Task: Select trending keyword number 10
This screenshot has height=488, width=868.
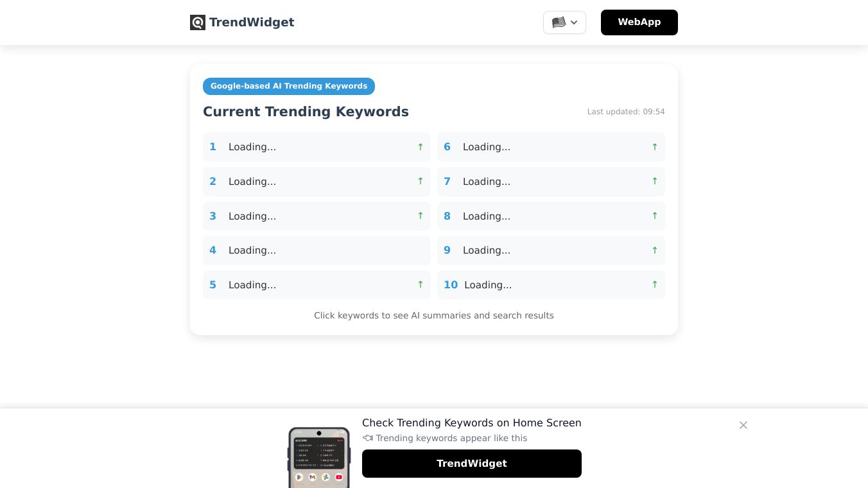Action: point(551,284)
